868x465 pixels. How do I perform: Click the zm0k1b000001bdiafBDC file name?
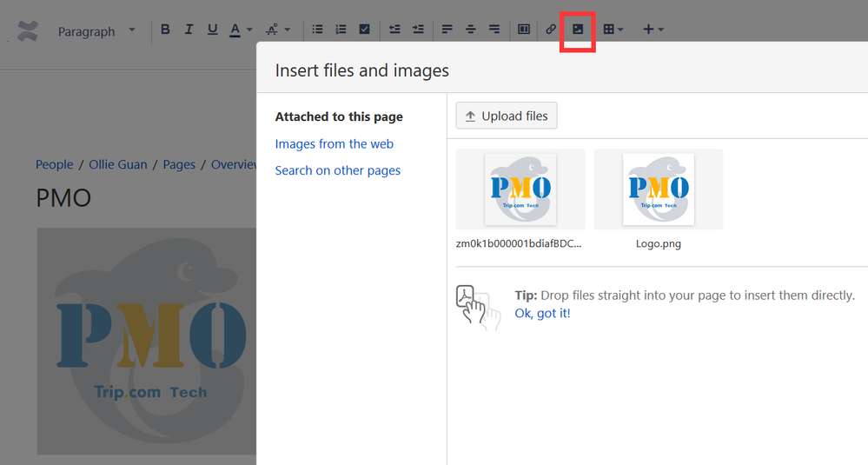[519, 243]
